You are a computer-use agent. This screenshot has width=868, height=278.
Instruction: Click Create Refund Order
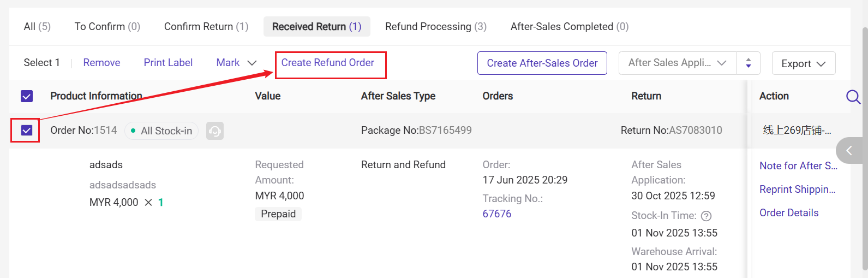(328, 63)
